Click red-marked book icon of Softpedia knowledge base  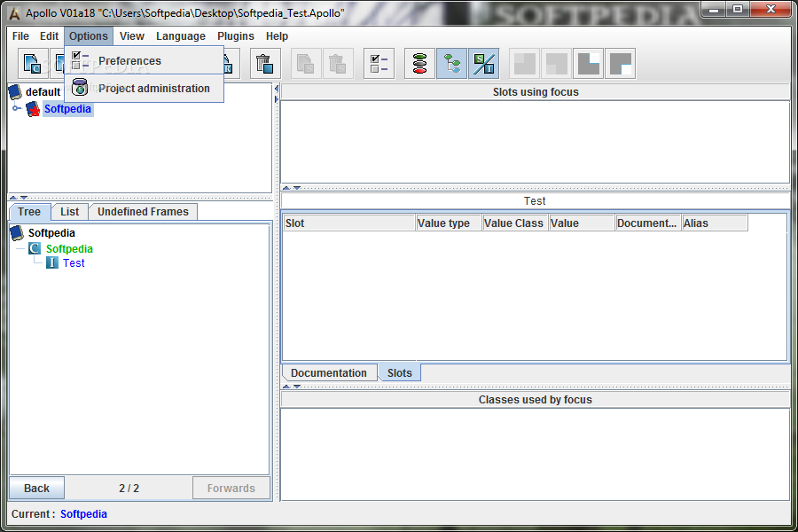33,109
